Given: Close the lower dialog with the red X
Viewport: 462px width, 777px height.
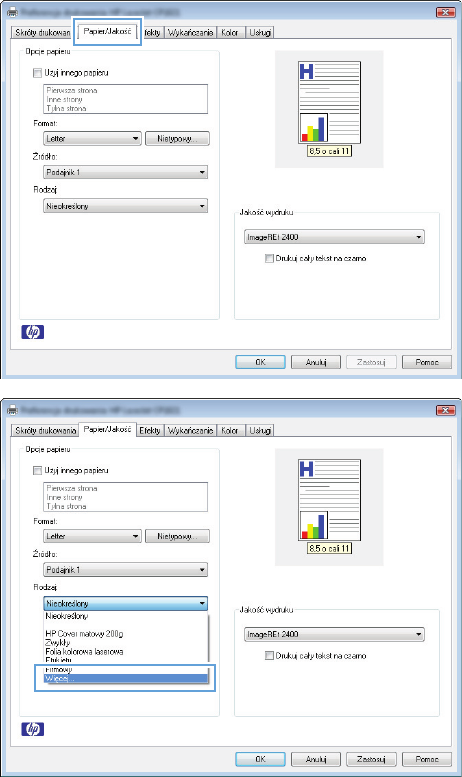Looking at the screenshot, I should 446,410.
